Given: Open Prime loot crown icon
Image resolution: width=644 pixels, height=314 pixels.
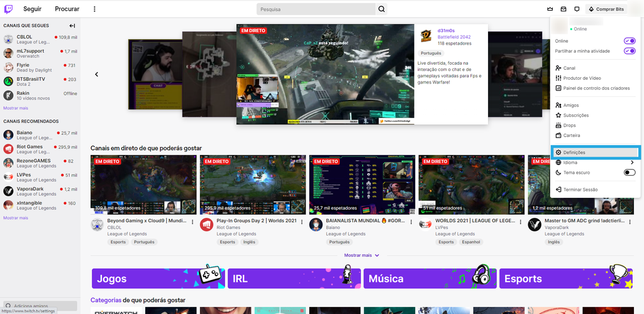Looking at the screenshot, I should pyautogui.click(x=550, y=9).
